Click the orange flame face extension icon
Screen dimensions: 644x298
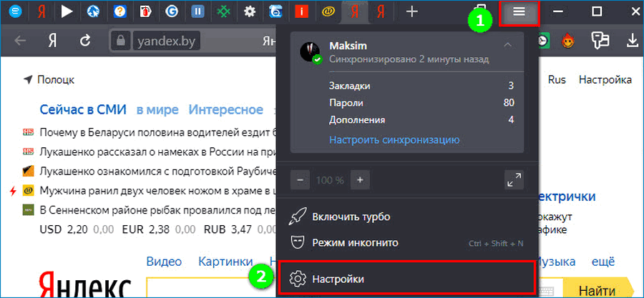click(569, 40)
